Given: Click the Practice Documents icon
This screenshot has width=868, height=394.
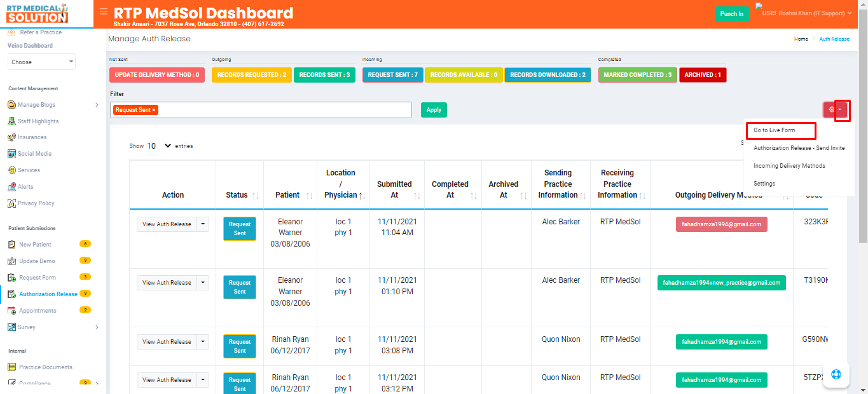Looking at the screenshot, I should point(11,367).
